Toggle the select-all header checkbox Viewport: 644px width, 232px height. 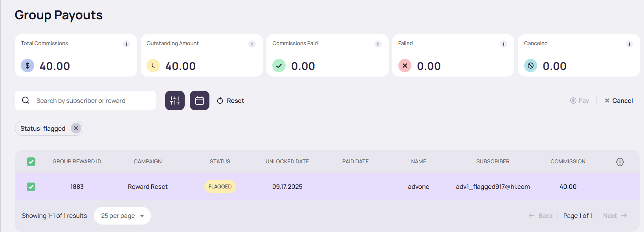click(x=31, y=162)
